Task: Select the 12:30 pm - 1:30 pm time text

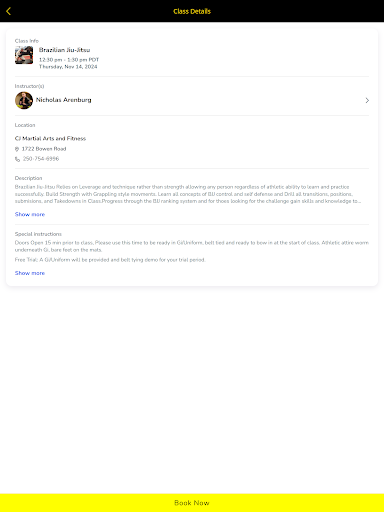Action: click(x=69, y=60)
